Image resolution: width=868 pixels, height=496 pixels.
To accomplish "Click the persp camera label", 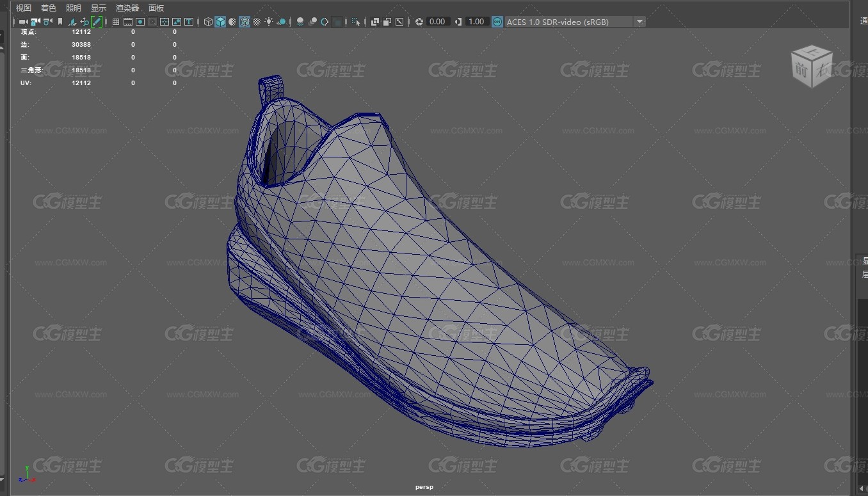I will 424,487.
